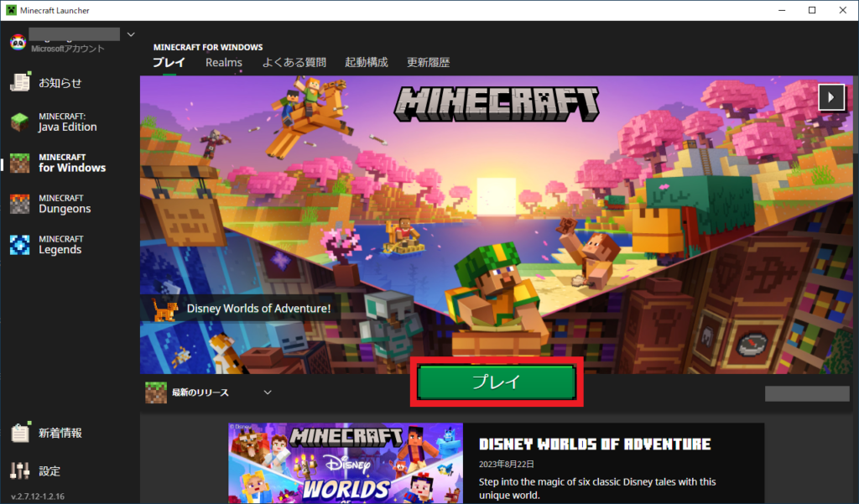This screenshot has width=859, height=504.
Task: Click the Minecraft Launcher title bar icon
Action: tap(11, 10)
